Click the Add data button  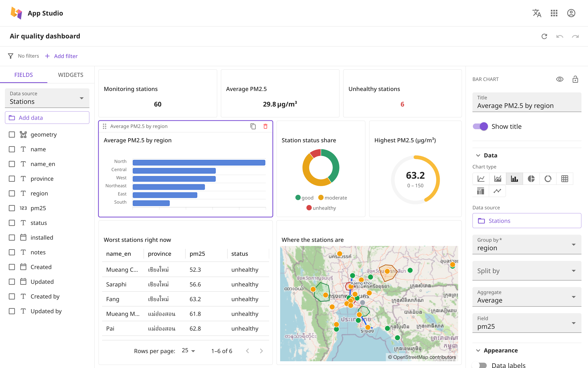pos(47,118)
